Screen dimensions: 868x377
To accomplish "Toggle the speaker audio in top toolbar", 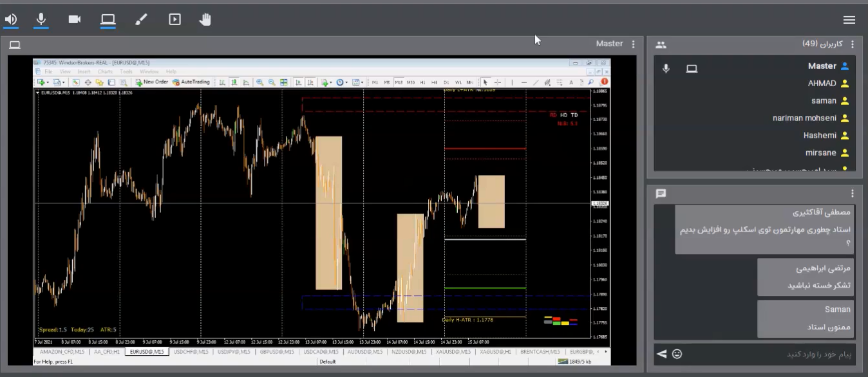I will [11, 19].
